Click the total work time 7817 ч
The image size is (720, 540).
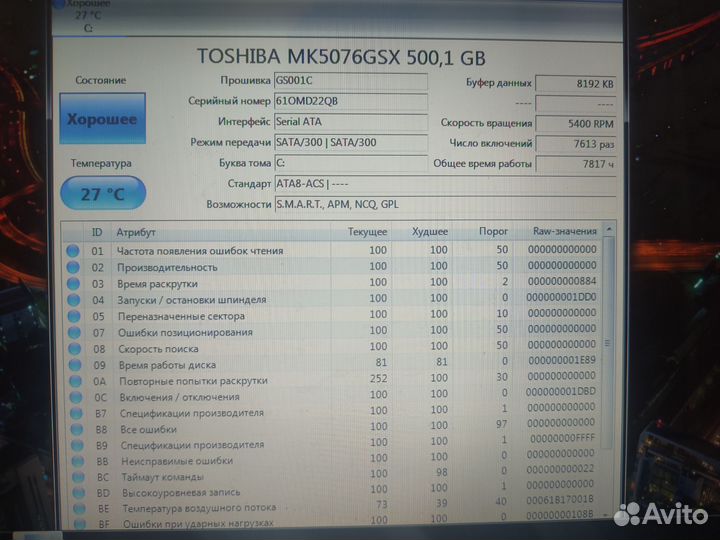tap(575, 164)
